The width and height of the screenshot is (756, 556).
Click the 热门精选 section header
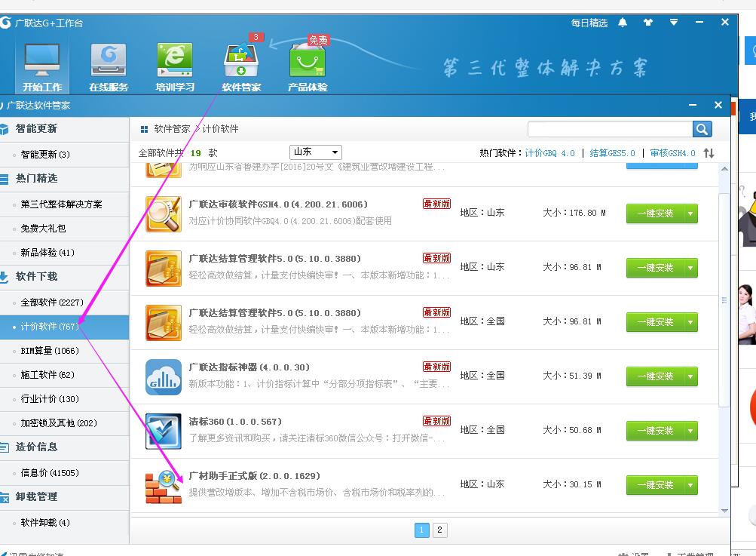pyautogui.click(x=64, y=179)
